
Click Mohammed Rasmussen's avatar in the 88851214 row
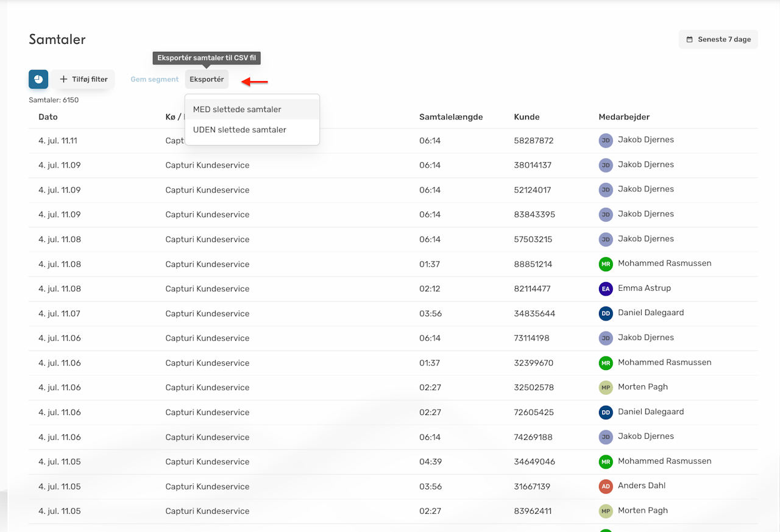[605, 264]
